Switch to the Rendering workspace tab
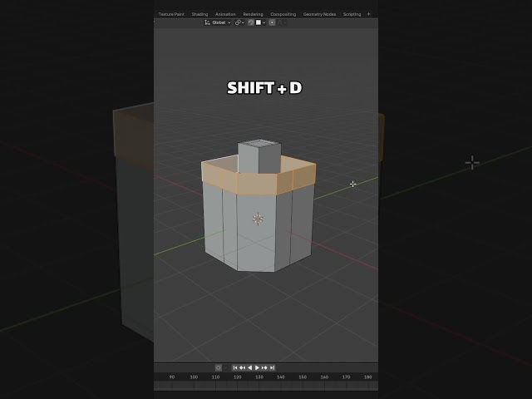The height and width of the screenshot is (399, 532). [253, 14]
